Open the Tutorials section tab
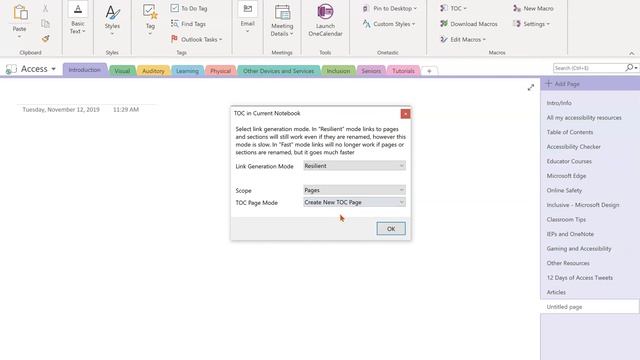640x360 pixels. (403, 71)
